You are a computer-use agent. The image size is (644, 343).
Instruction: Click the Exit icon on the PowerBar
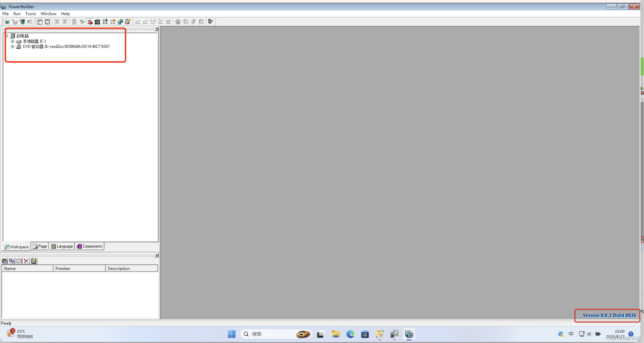[210, 22]
